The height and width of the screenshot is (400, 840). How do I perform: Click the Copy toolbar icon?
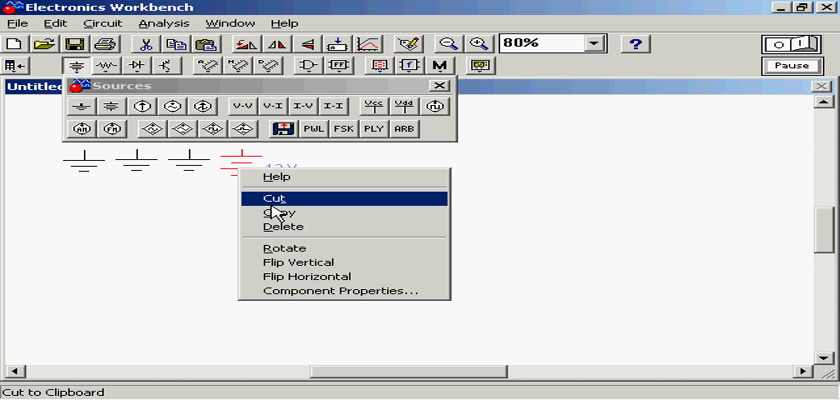(175, 44)
